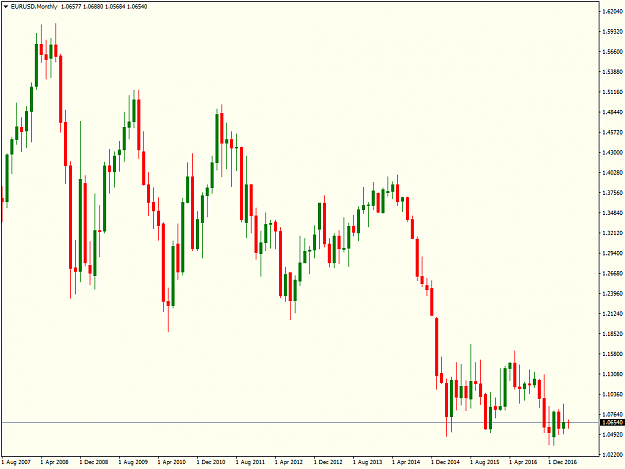
Task: Click the 1 Dec 2010 date label
Action: 211,462
